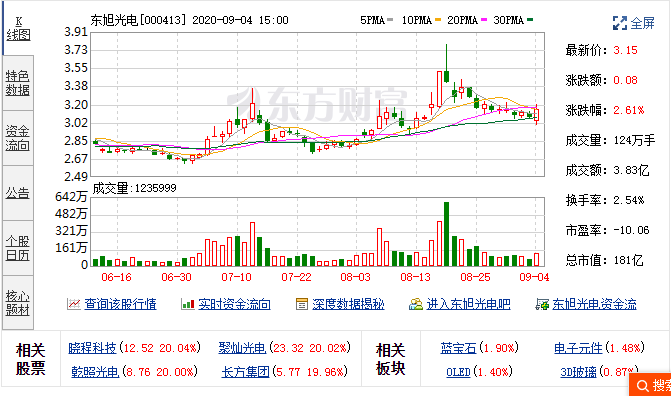The width and height of the screenshot is (671, 396).
Task: Click the 成交额 3.83亿 value
Action: tap(631, 170)
